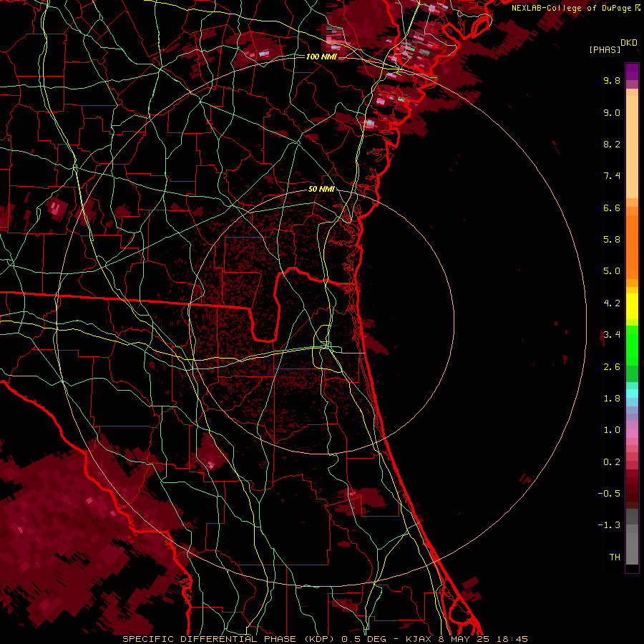
Task: Click the 3.4 scale value
Action: (612, 335)
